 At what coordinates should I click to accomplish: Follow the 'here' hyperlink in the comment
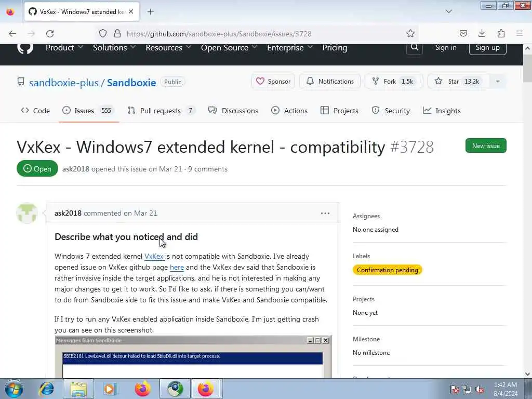click(177, 267)
